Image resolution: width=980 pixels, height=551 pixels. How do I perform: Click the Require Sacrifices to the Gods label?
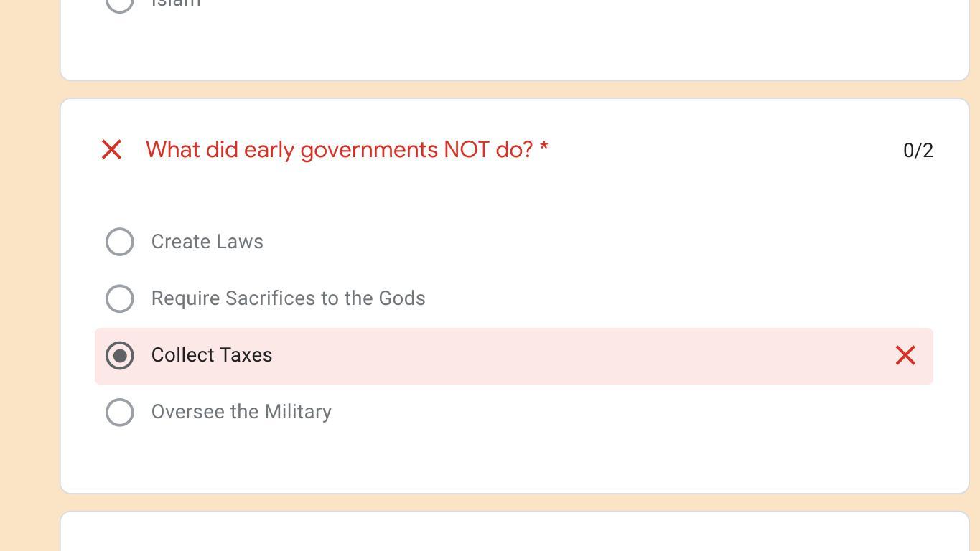(x=288, y=298)
